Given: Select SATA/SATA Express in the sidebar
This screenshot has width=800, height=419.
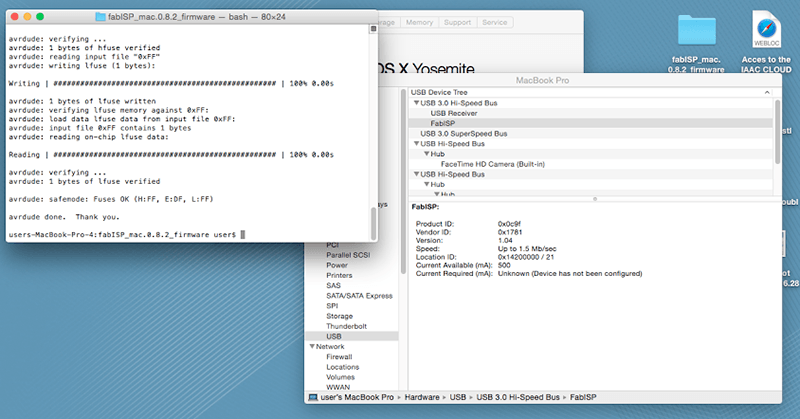Looking at the screenshot, I should point(359,295).
